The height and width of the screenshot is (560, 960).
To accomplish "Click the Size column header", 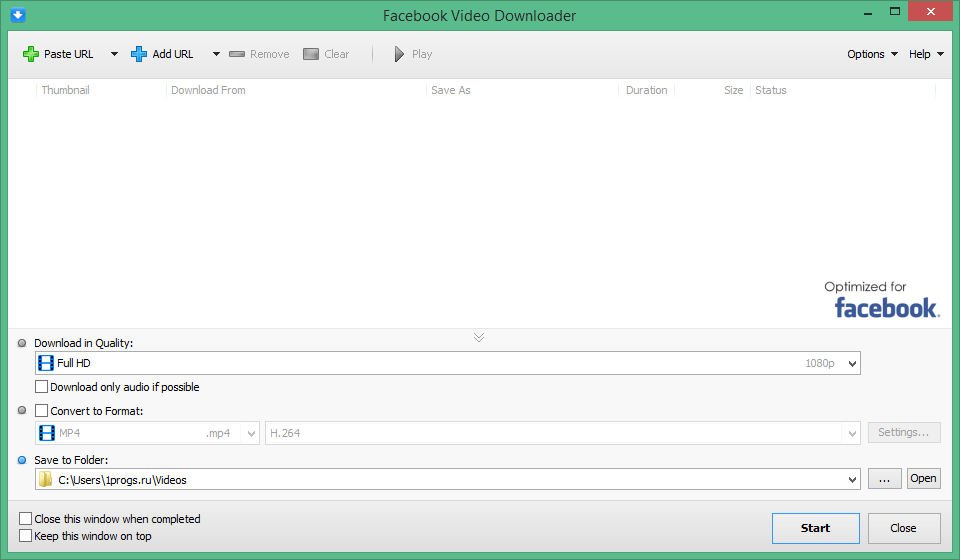I will click(733, 90).
